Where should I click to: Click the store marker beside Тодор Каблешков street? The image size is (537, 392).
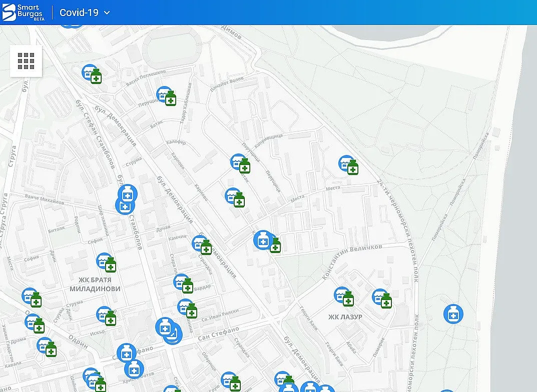[x=166, y=95]
